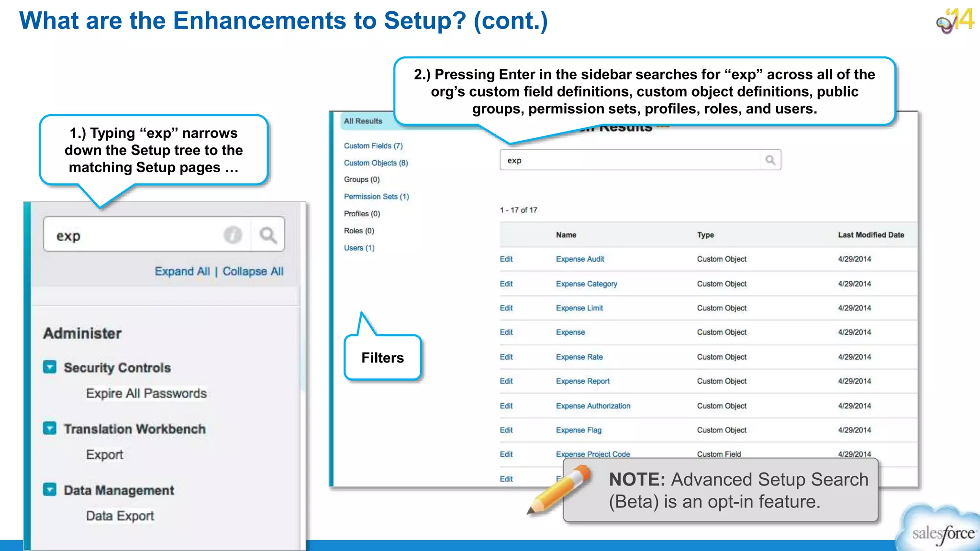Click the sidebar search magnifier icon
The width and height of the screenshot is (980, 551).
coord(268,235)
